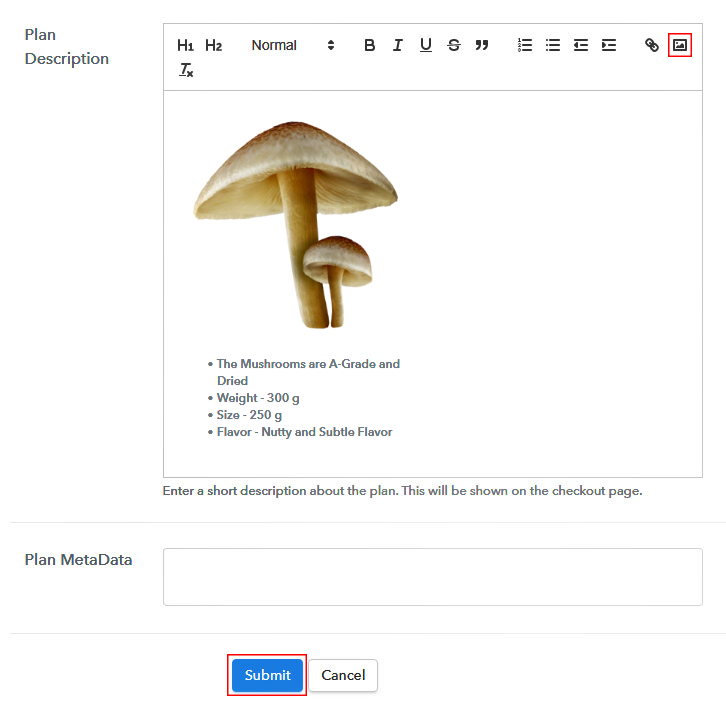Increase indent of text
Image resolution: width=726 pixels, height=716 pixels.
coord(609,45)
